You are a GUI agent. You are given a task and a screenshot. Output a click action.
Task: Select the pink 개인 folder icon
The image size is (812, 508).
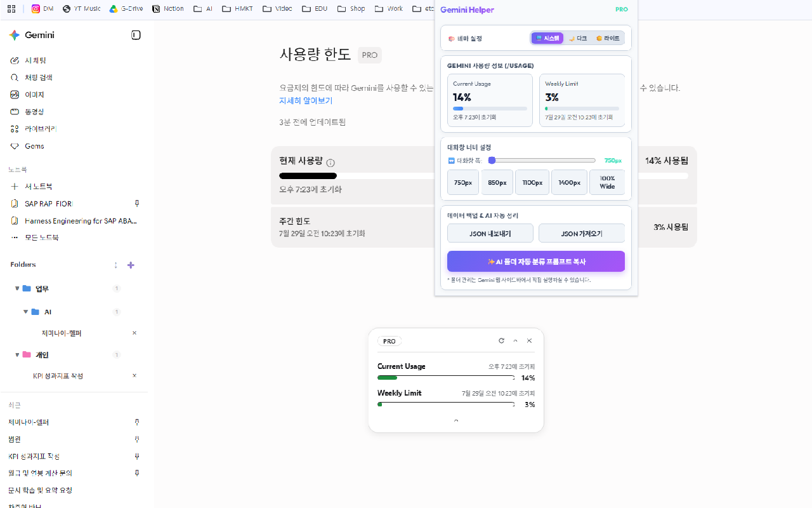(x=27, y=355)
